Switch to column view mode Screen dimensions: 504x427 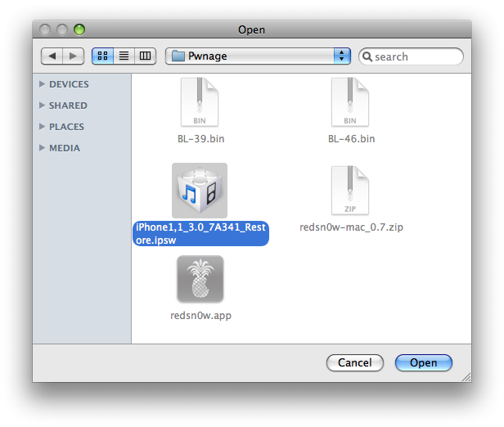pos(146,56)
